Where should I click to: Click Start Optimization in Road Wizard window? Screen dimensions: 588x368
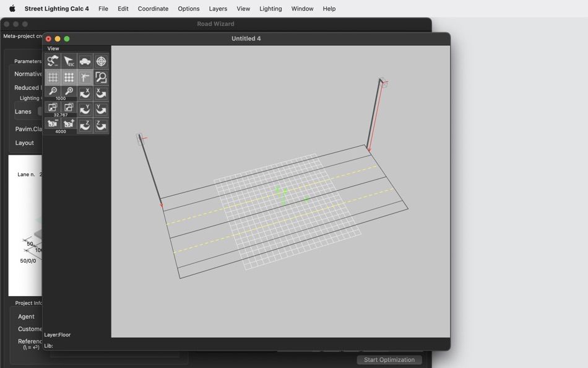pos(389,360)
